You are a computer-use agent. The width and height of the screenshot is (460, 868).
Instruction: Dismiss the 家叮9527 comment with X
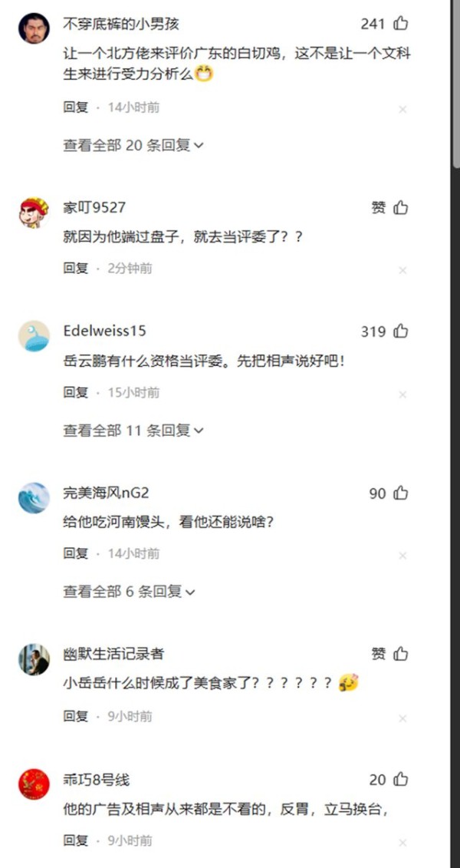coord(402,270)
